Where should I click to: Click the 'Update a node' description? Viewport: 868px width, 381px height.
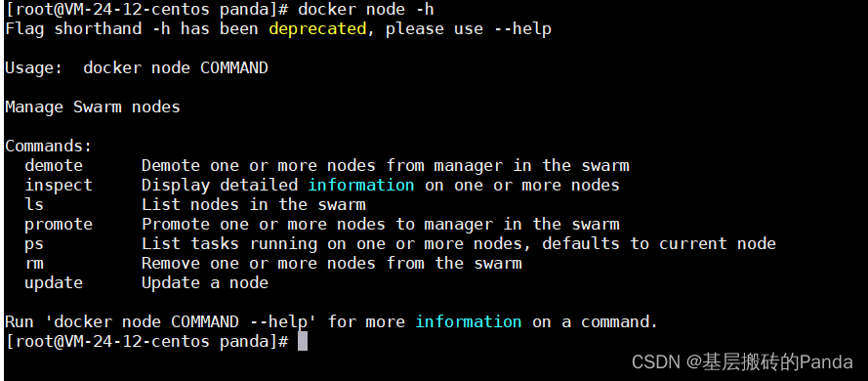tap(205, 283)
